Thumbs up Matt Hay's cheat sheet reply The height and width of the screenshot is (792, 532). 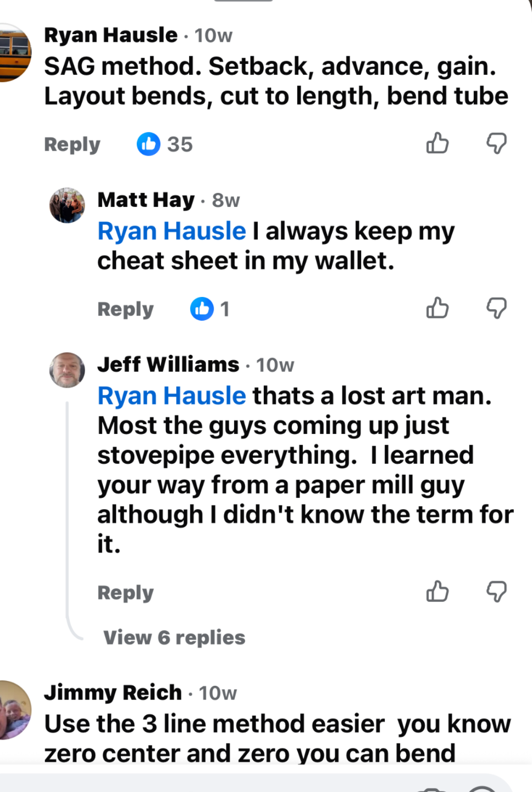[437, 308]
